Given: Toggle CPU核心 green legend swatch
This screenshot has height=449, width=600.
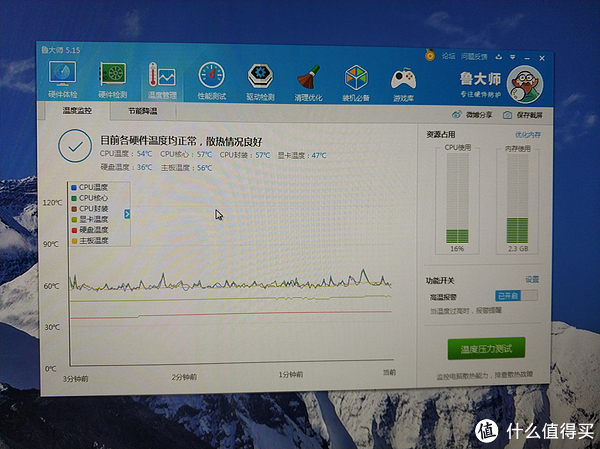Looking at the screenshot, I should [74, 198].
